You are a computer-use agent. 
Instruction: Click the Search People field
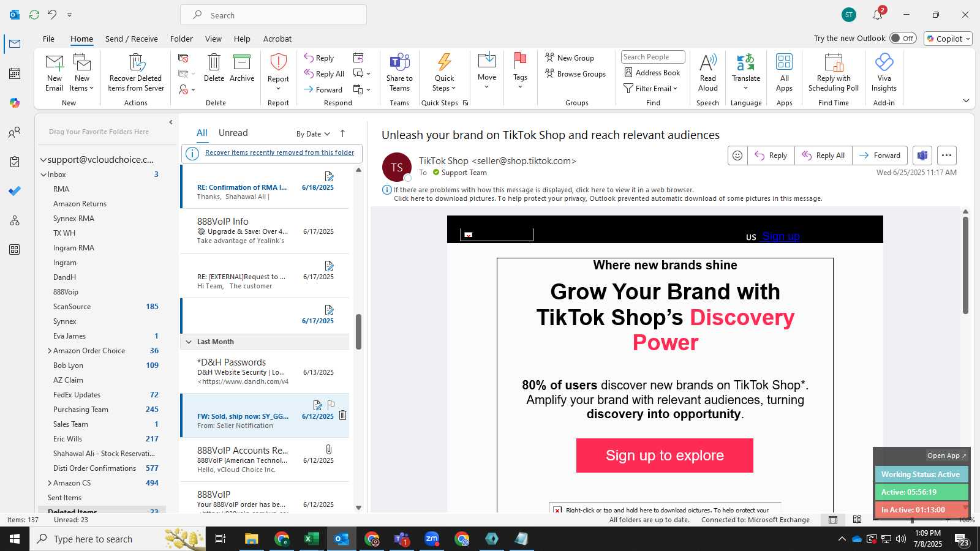point(653,57)
